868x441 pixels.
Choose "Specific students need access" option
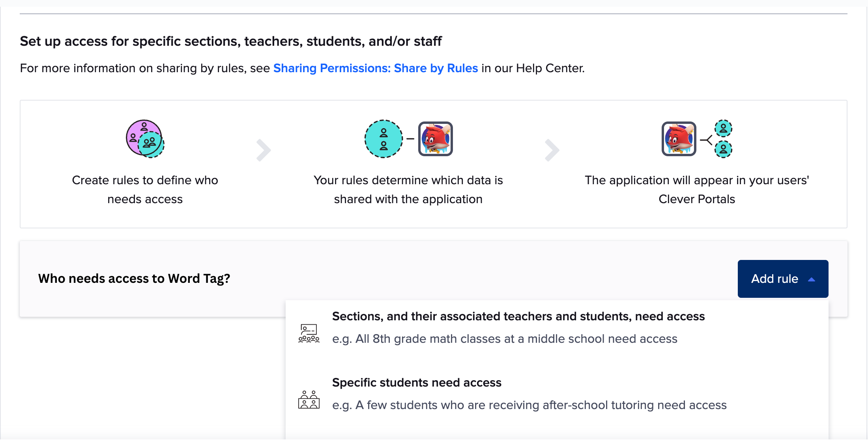417,383
